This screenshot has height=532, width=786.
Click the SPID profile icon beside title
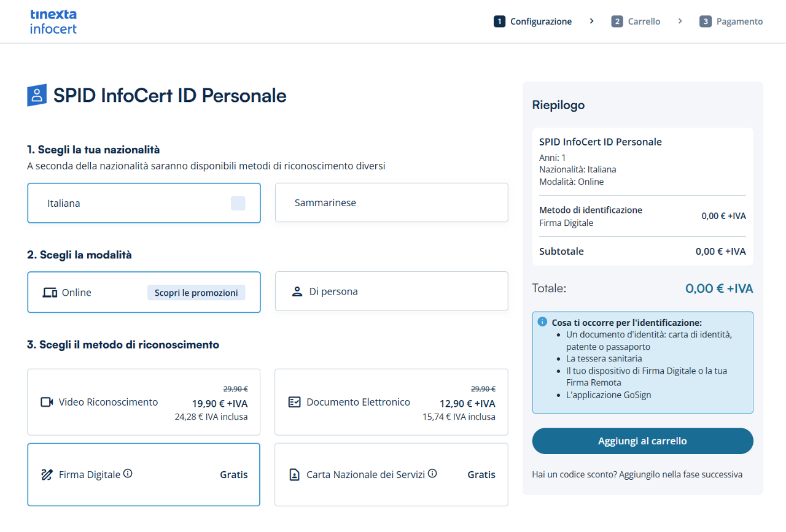click(x=37, y=95)
